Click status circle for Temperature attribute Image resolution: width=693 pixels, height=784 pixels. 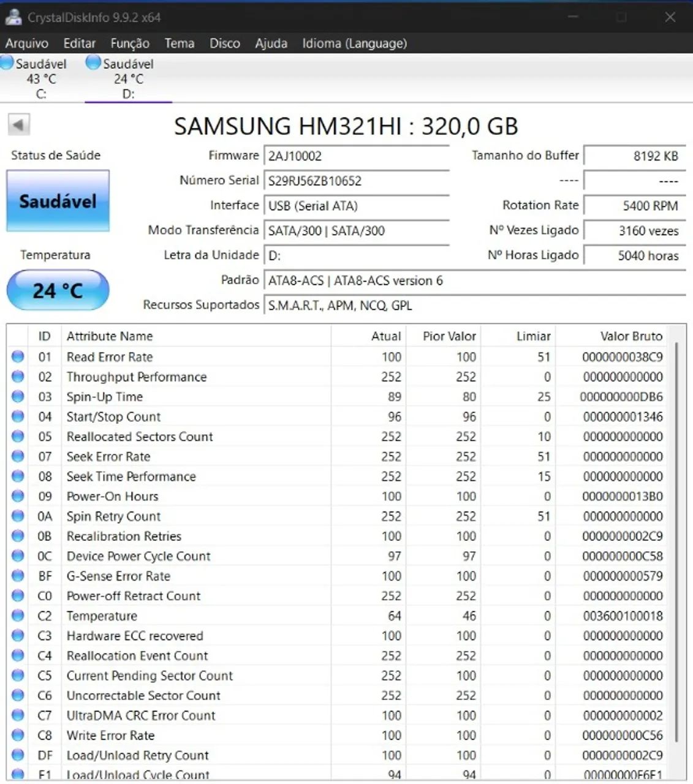(18, 616)
